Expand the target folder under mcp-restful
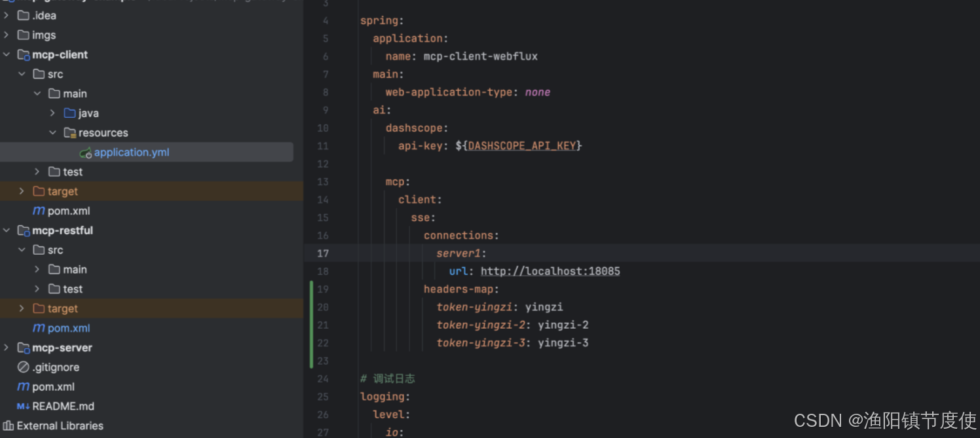This screenshot has height=438, width=980. tap(22, 308)
